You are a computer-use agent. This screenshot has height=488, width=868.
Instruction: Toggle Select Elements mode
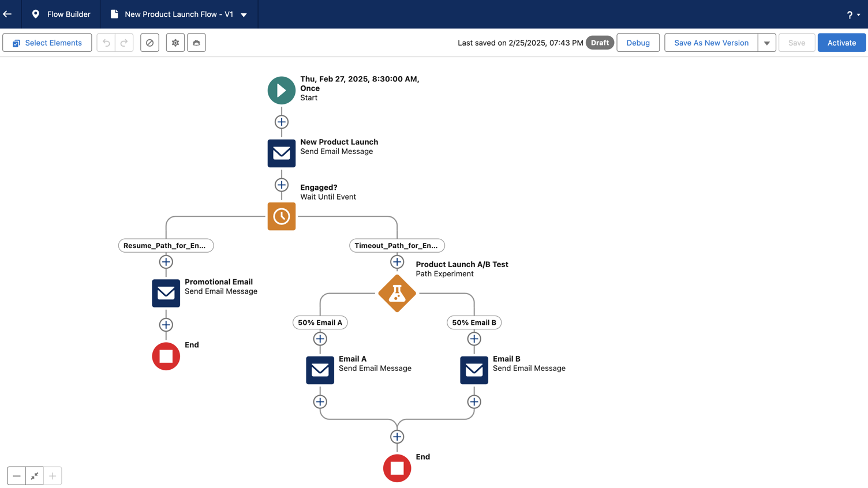coord(47,43)
